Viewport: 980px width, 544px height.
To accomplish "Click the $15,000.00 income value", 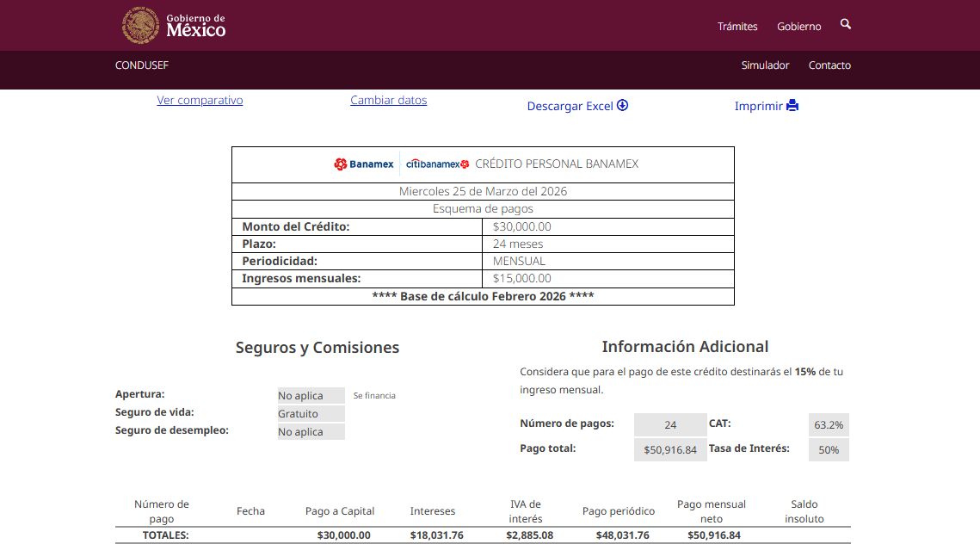I will tap(522, 278).
